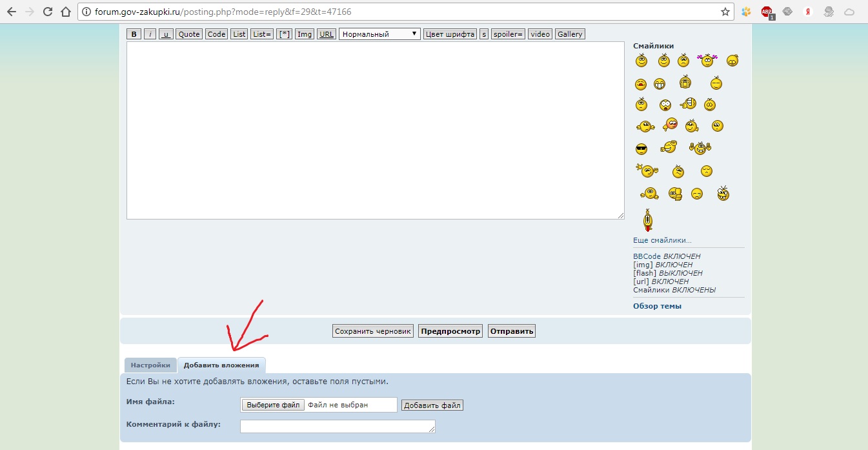The image size is (868, 450).
Task: Focus the "Комментарий к файлу" text field
Action: tap(338, 426)
